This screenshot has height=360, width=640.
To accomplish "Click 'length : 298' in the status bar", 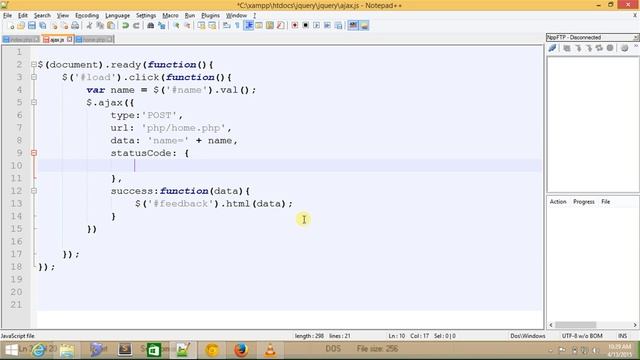I will (309, 336).
